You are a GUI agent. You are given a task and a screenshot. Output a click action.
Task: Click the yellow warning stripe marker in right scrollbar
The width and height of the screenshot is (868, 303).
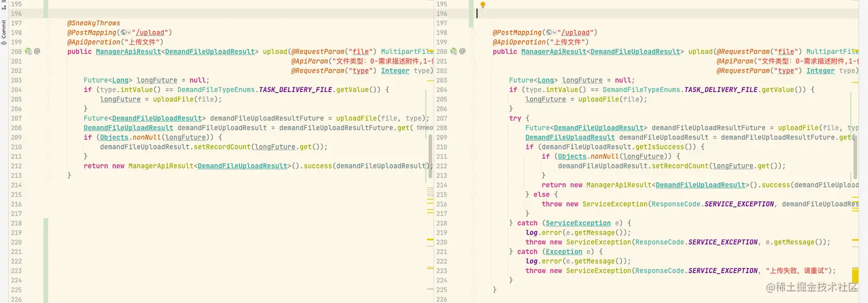855,277
